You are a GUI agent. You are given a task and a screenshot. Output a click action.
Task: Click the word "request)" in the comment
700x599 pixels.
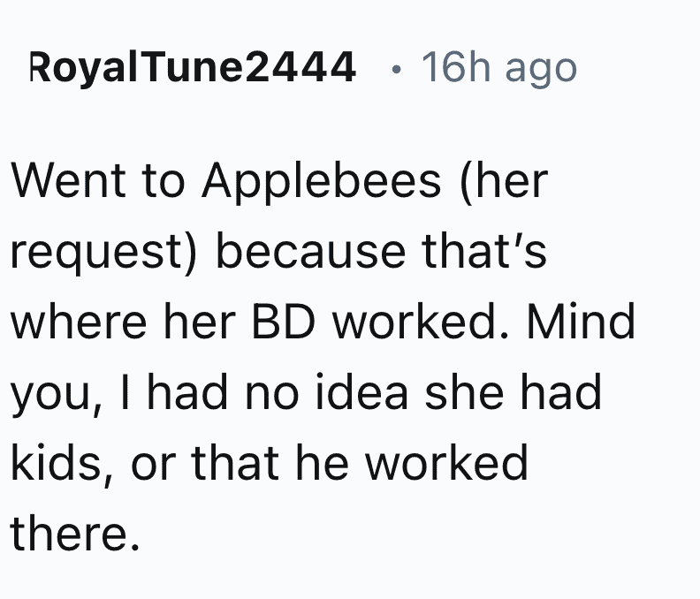(103, 254)
